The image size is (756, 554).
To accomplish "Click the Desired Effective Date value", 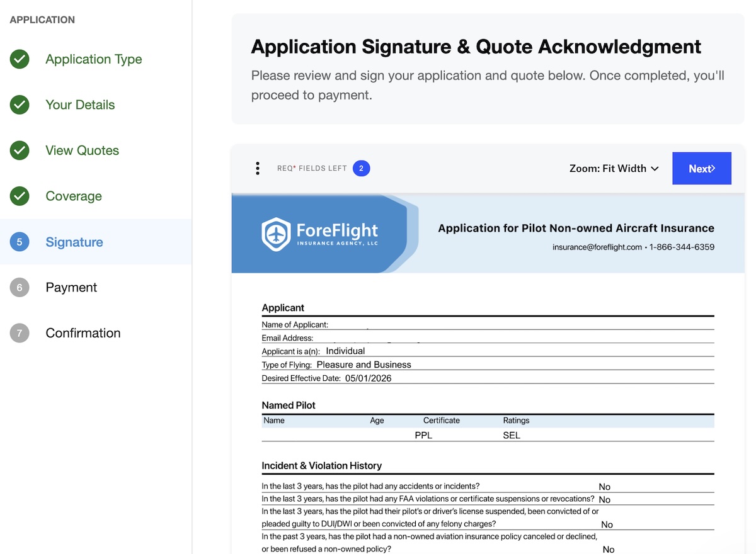I will click(x=368, y=378).
